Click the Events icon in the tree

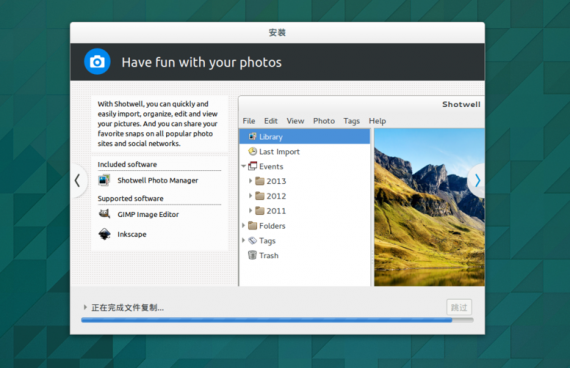[x=252, y=166]
